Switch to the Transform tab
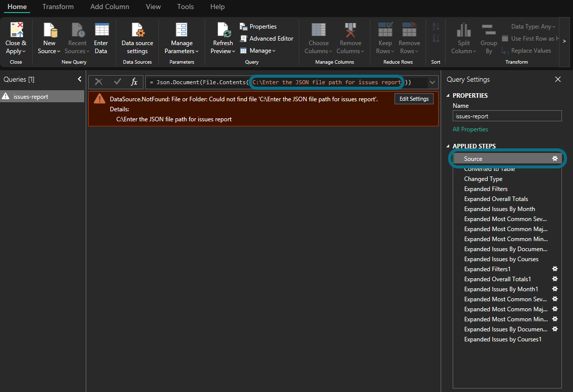The height and width of the screenshot is (392, 573). coord(58,7)
